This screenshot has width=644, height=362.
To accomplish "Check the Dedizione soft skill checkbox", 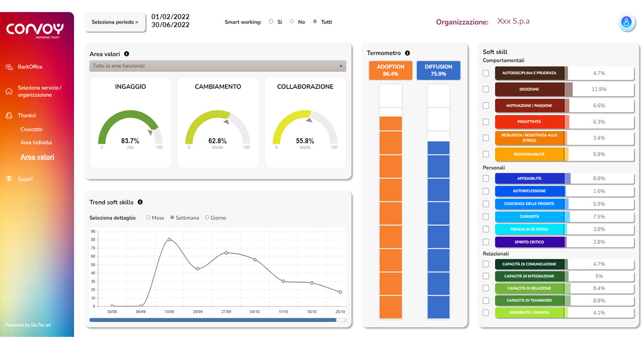I will (x=486, y=89).
